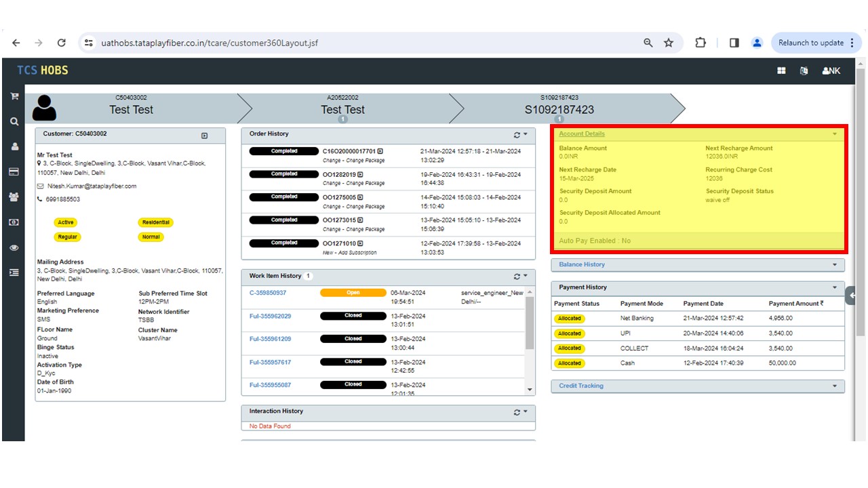
Task: Open the credit card sidebar icon
Action: pos(14,172)
